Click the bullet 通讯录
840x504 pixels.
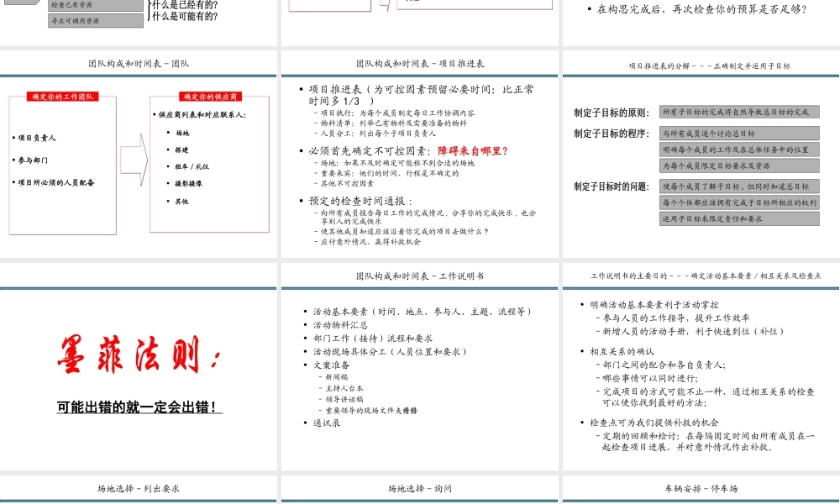(327, 423)
